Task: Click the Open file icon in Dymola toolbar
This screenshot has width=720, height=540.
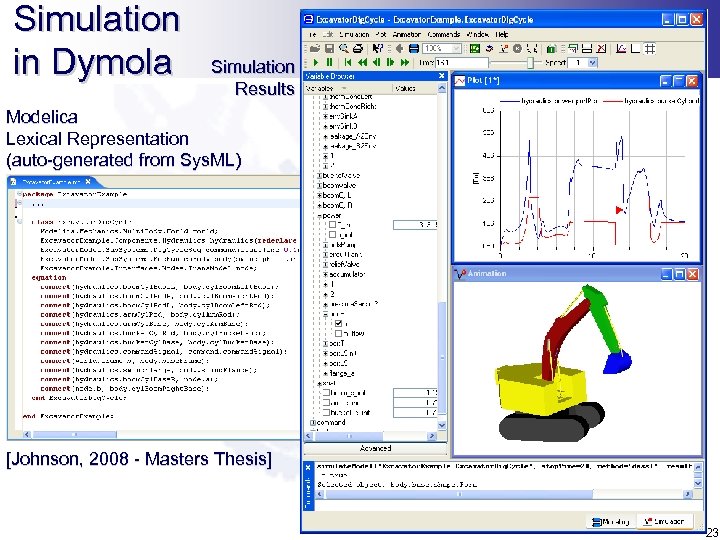Action: [x=315, y=48]
